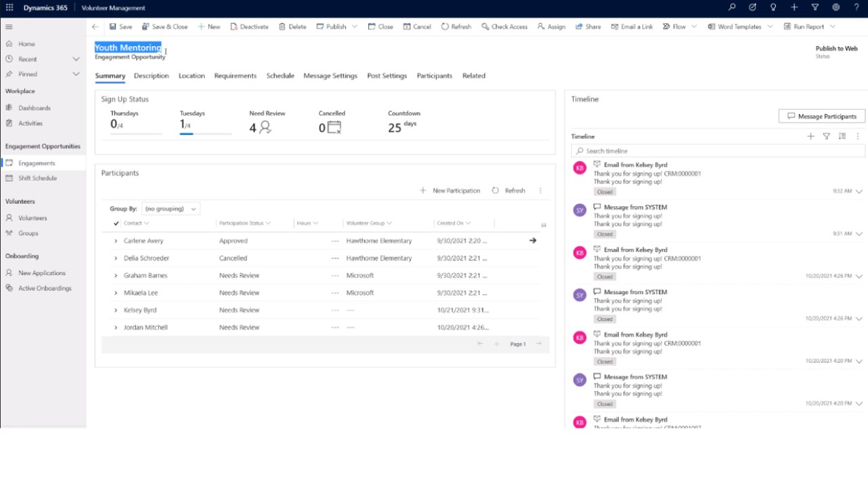The width and height of the screenshot is (868, 488).
Task: Expand Word Templates dropdown chevron
Action: 770,26
